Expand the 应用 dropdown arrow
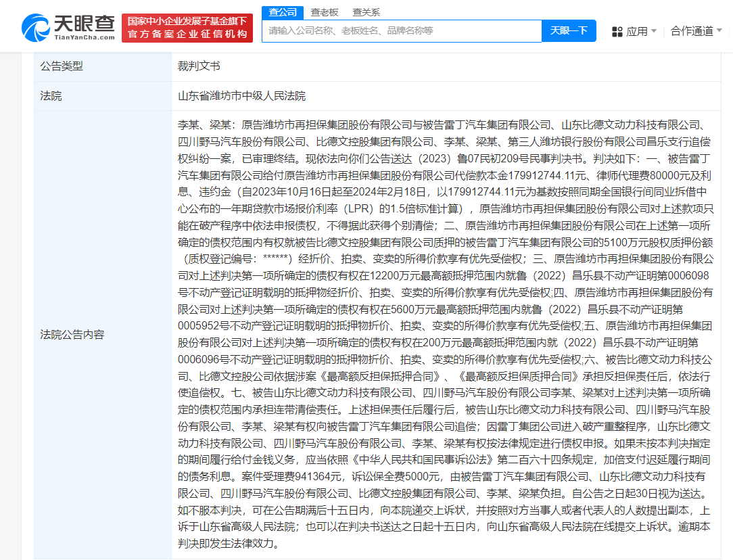This screenshot has width=733, height=560. (653, 31)
